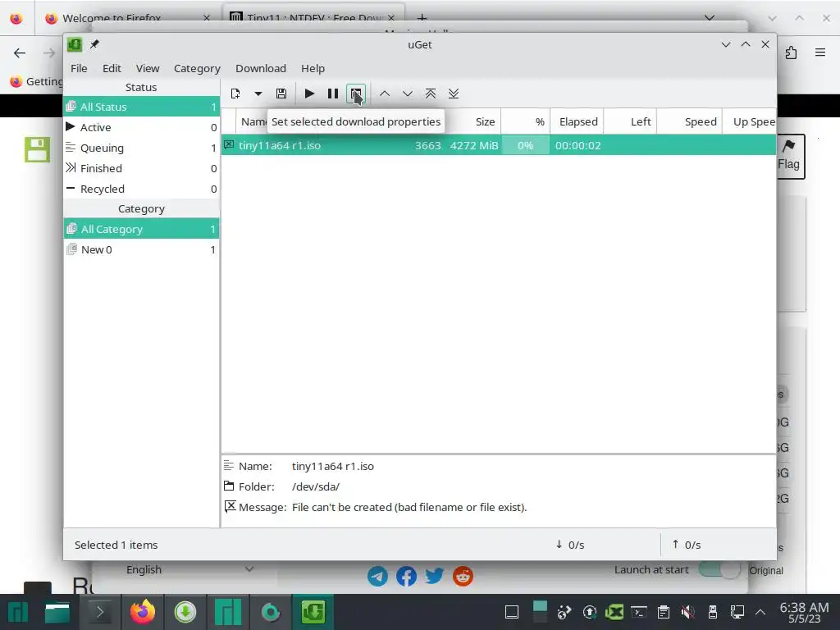The width and height of the screenshot is (840, 630).
Task: Select New 0 category
Action: pos(141,249)
